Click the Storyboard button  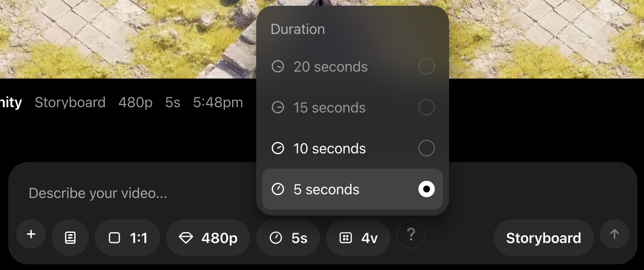[543, 238]
